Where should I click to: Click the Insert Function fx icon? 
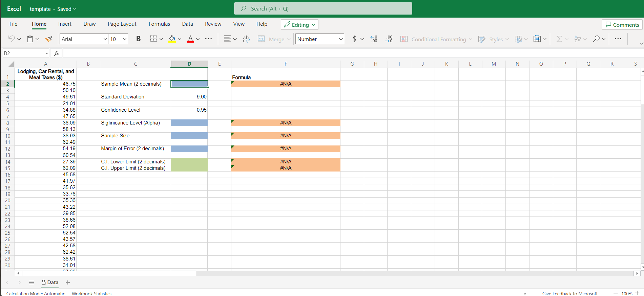(57, 53)
